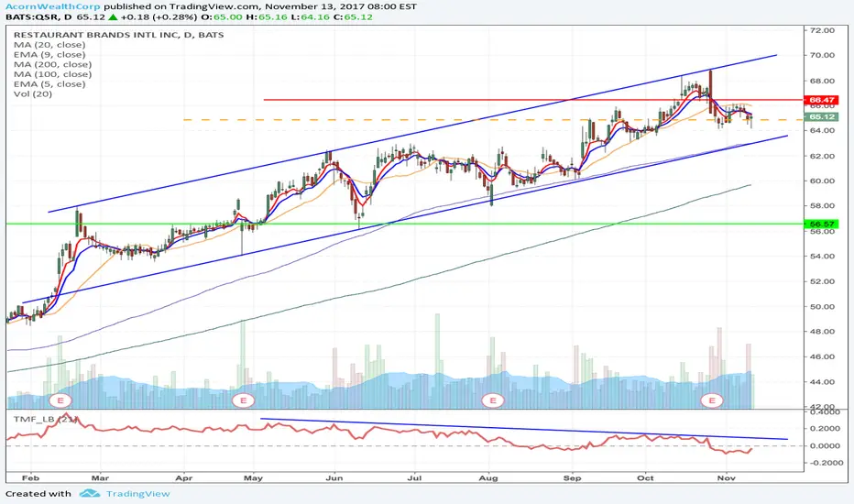Click the +0.18 (+0.28%) change value

coord(159,16)
